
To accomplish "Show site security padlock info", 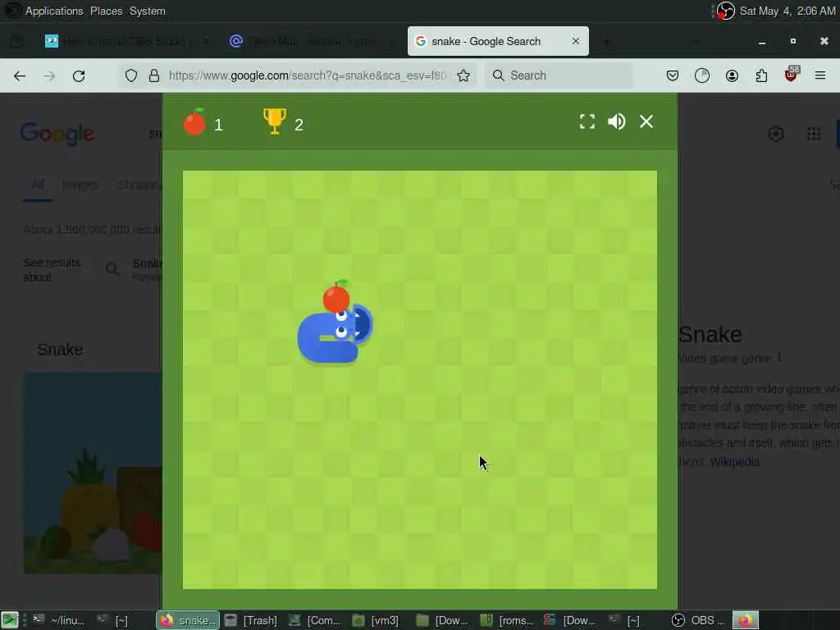I will pyautogui.click(x=154, y=75).
